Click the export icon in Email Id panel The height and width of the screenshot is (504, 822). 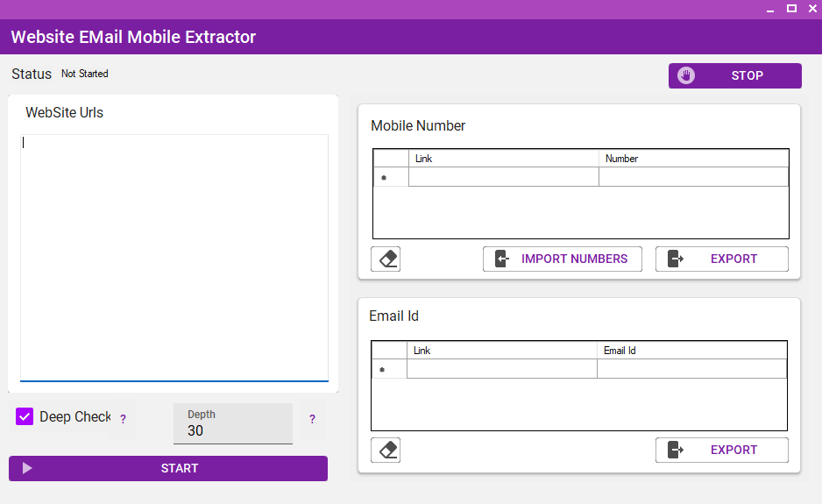[675, 451]
